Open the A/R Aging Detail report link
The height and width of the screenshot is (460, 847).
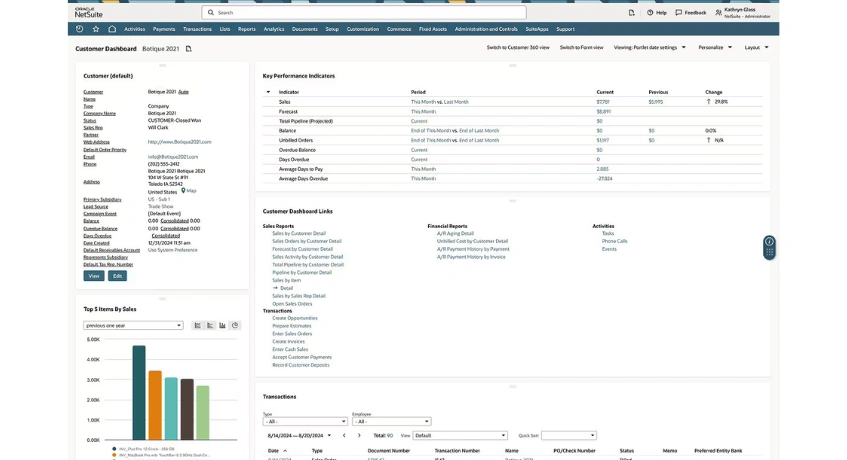point(455,234)
